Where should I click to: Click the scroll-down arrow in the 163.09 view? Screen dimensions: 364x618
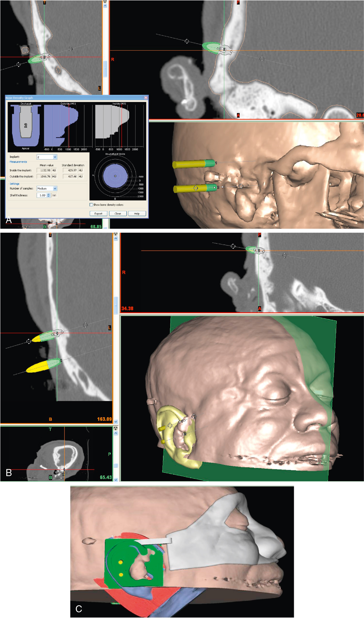tap(116, 422)
